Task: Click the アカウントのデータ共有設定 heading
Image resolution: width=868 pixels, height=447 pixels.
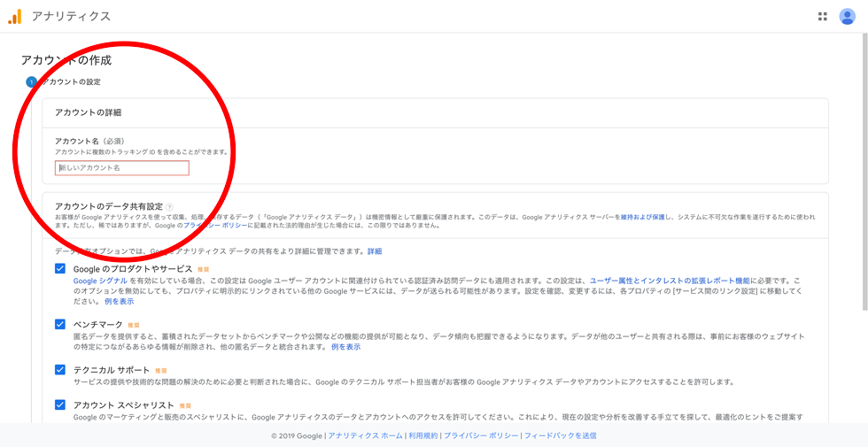Action: point(108,206)
